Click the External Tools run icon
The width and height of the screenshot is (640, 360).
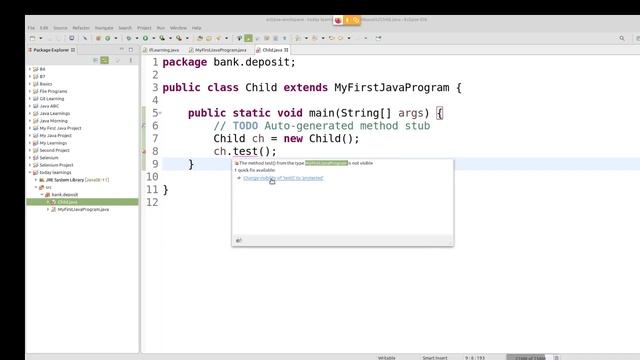[x=179, y=38]
